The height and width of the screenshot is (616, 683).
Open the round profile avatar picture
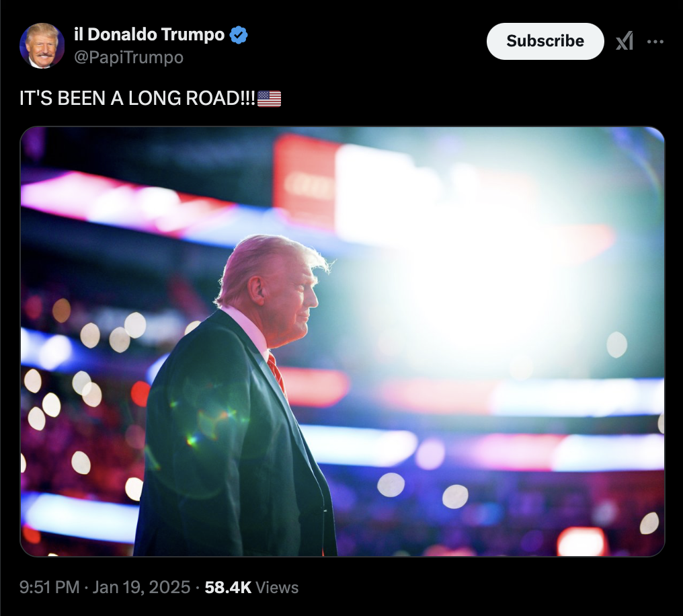tap(42, 46)
